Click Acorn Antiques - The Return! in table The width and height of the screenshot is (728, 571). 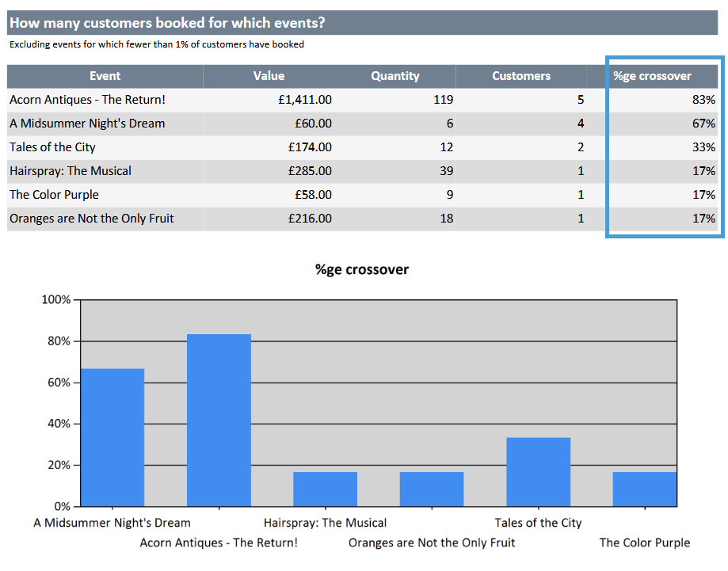pyautogui.click(x=87, y=100)
